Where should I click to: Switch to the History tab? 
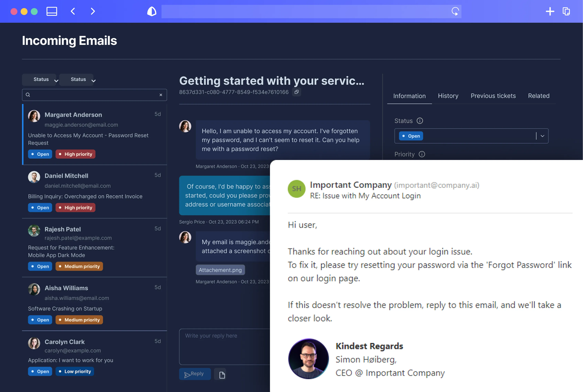pyautogui.click(x=448, y=96)
